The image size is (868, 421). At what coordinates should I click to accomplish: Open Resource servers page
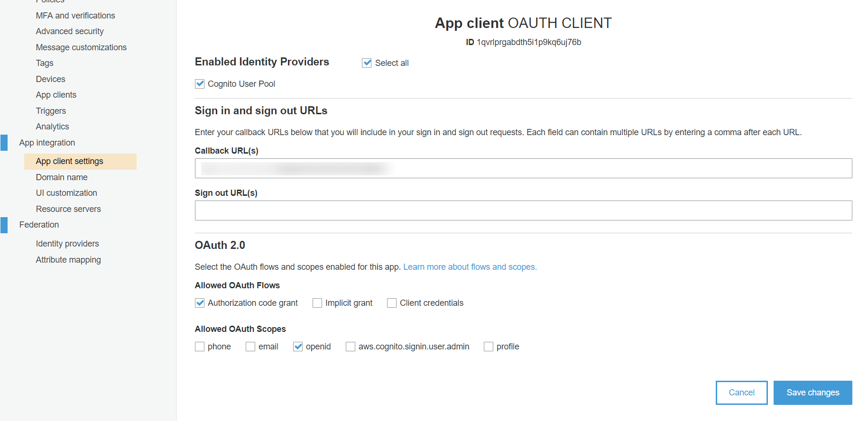(x=68, y=209)
